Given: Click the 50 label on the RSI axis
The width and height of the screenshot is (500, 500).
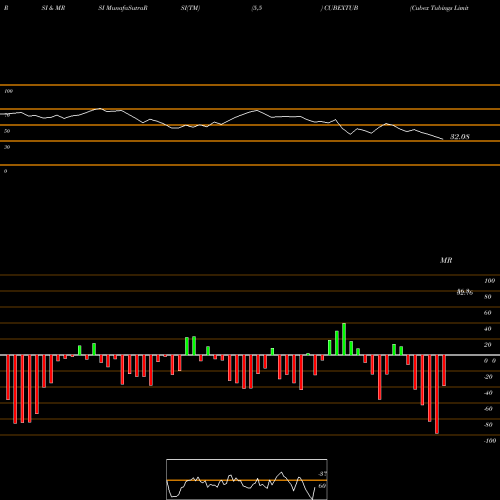Looking at the screenshot, I should [7, 131].
